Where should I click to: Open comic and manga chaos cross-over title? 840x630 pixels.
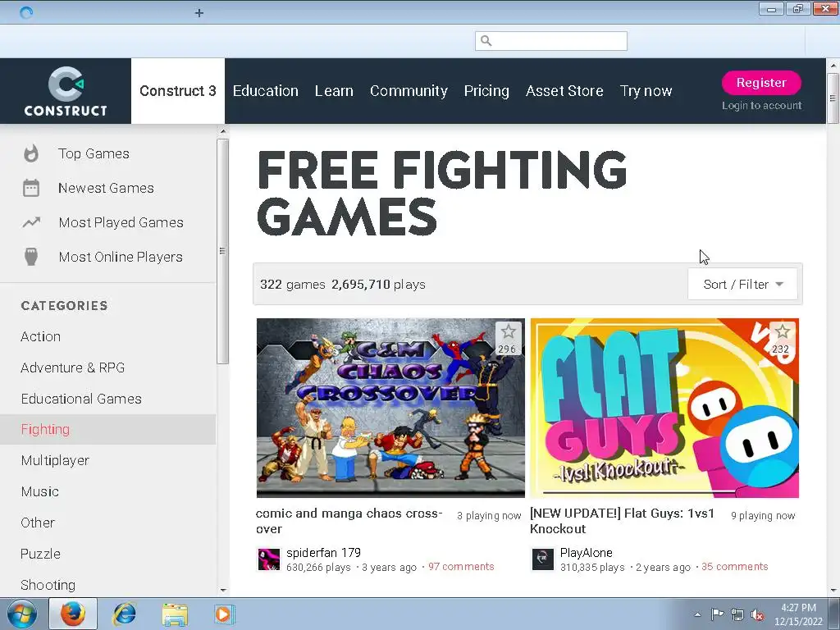tap(349, 521)
